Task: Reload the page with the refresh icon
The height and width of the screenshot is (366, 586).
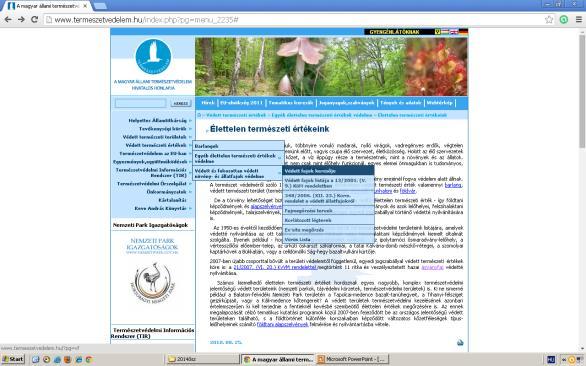Action: [34, 19]
